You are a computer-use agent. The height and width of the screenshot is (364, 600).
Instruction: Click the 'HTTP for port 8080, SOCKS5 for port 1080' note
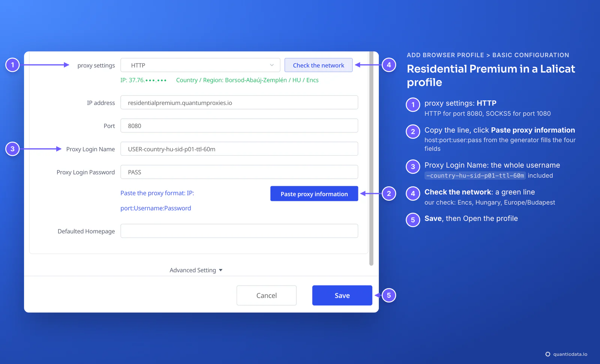coord(487,113)
